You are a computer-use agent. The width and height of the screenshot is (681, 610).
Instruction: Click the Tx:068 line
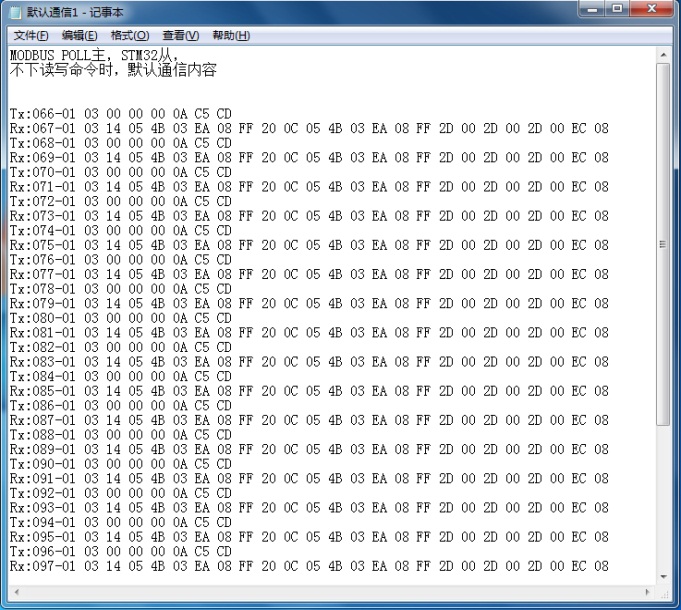point(121,143)
